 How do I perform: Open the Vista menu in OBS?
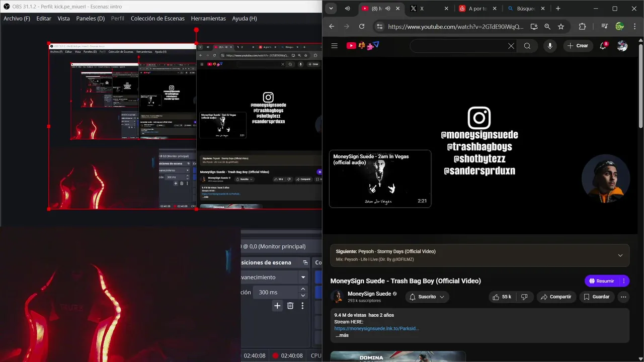coord(64,18)
